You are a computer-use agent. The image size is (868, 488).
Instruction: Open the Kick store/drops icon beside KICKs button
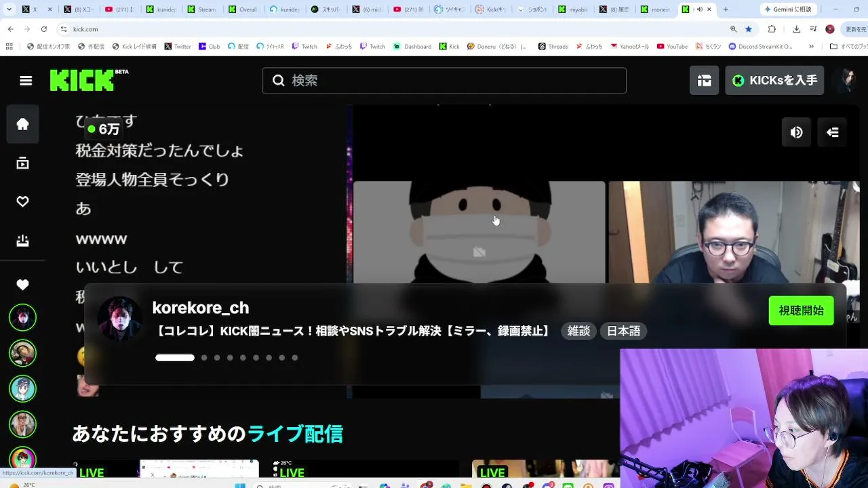705,81
